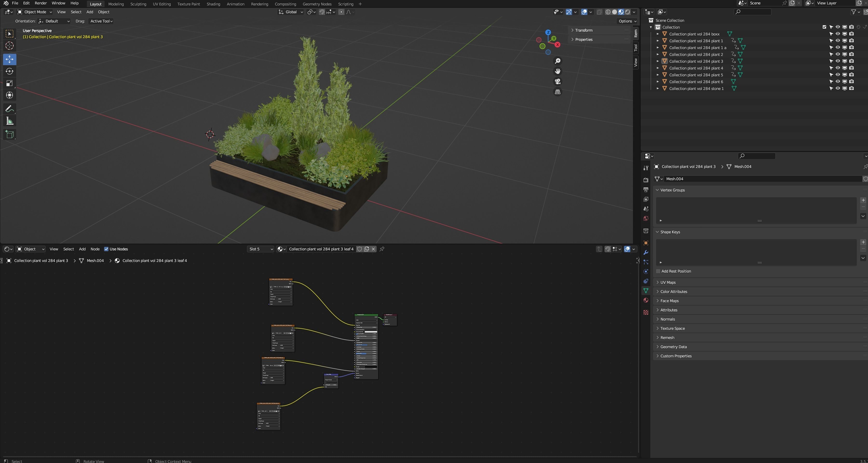868x463 pixels.
Task: Expand the Color Attributes panel
Action: [x=673, y=292]
